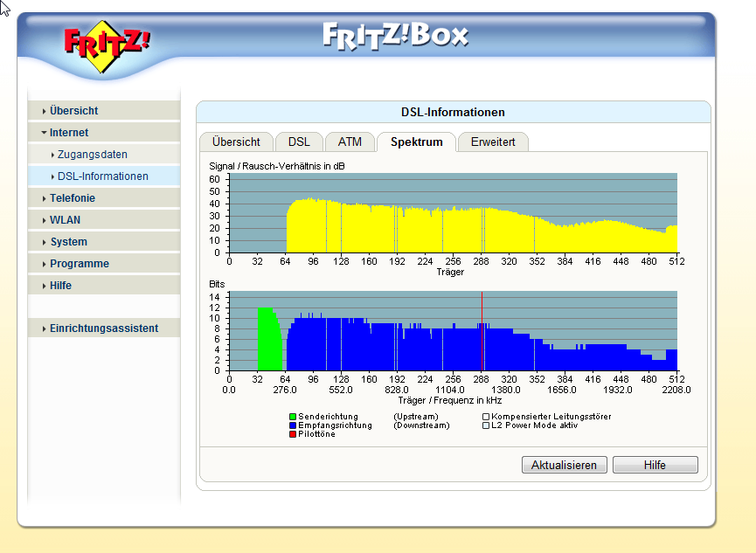This screenshot has width=756, height=553.
Task: Click the FRITZ!Box header title
Action: click(395, 36)
